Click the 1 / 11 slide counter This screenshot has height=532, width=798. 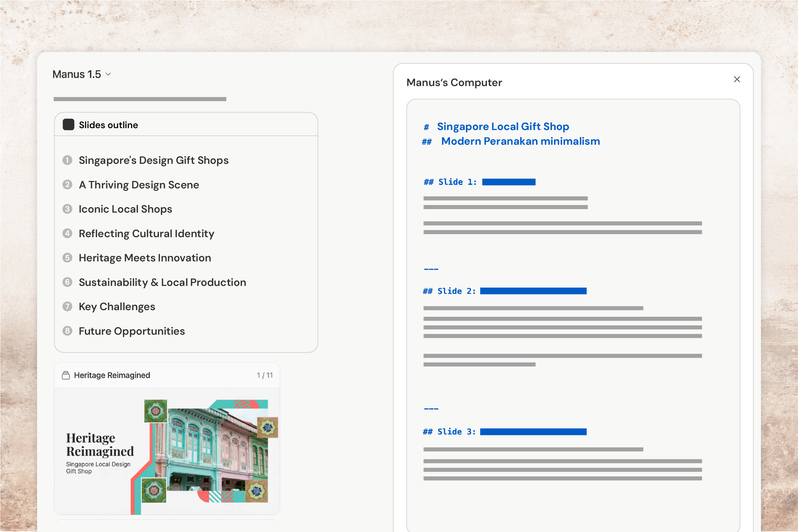tap(265, 375)
